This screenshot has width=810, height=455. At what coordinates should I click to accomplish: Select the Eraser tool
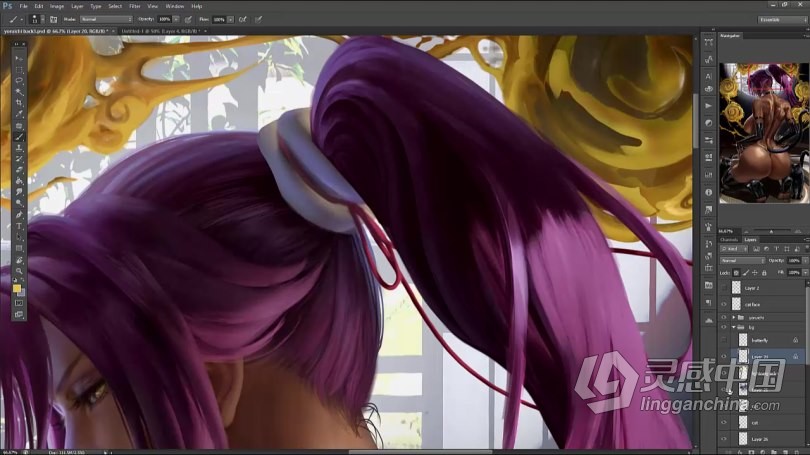point(19,170)
